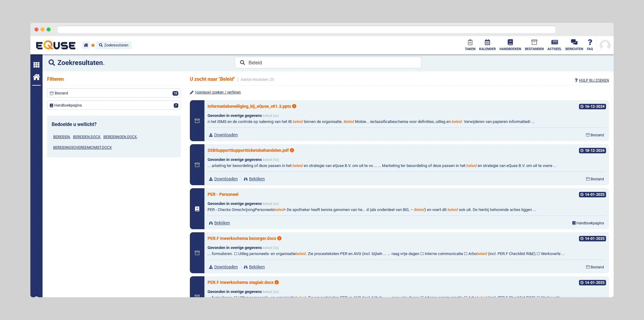644x320 pixels.
Task: Click the home breadcrumb icon
Action: (x=86, y=45)
